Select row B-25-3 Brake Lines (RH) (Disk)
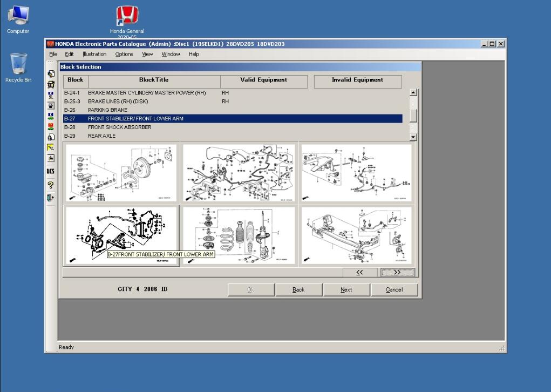This screenshot has height=392, width=551. coord(233,102)
